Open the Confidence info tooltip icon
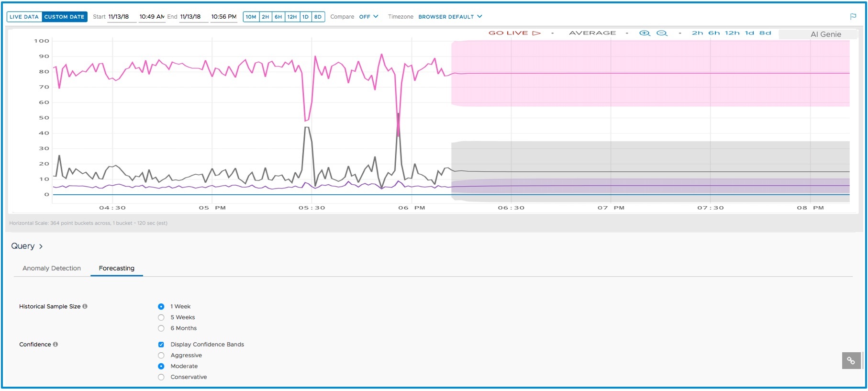The image size is (868, 391). point(56,344)
